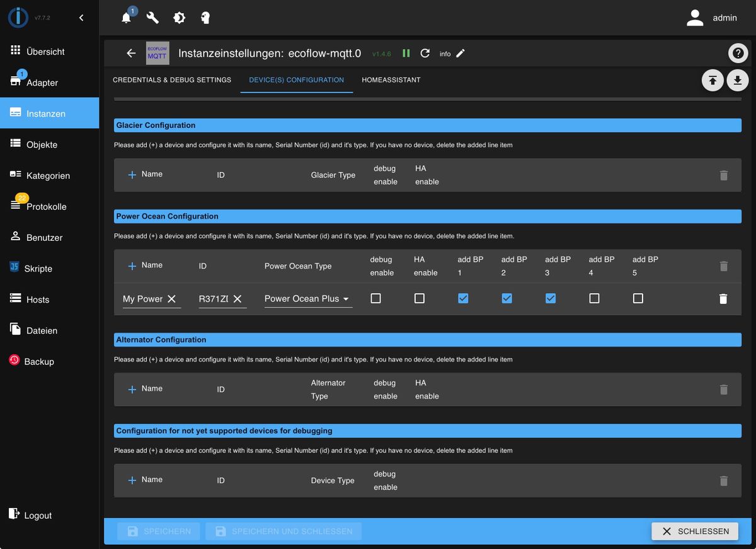Open the HomeAssistant tab
Image resolution: width=756 pixels, height=549 pixels.
tap(391, 80)
